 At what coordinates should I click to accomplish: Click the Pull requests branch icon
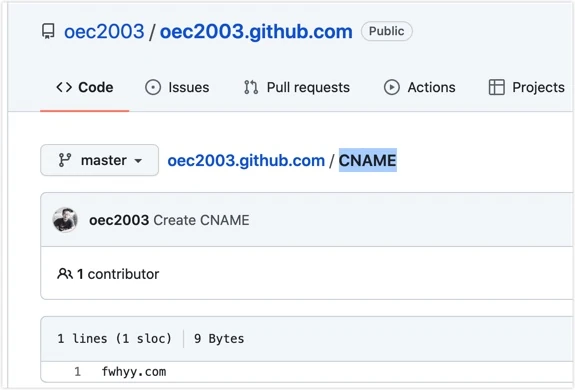pyautogui.click(x=251, y=88)
